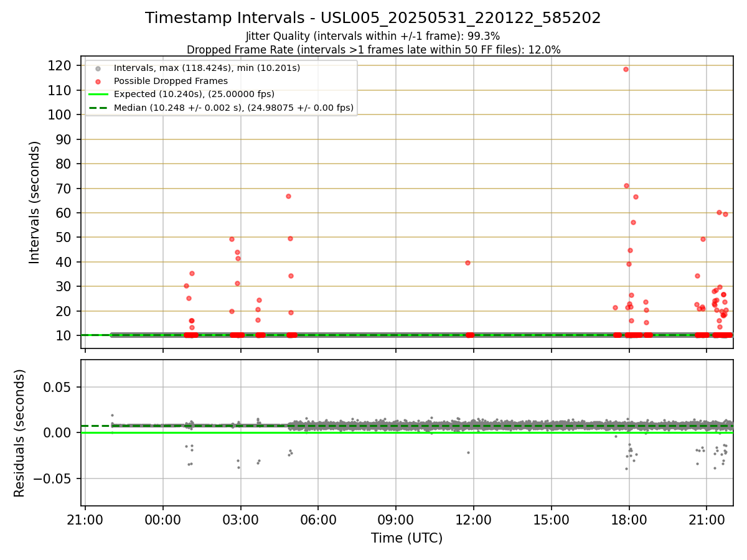Click the 'Jitter Quality' 99.3% subtitle line
The height and width of the screenshot is (560, 747).
[x=373, y=36]
